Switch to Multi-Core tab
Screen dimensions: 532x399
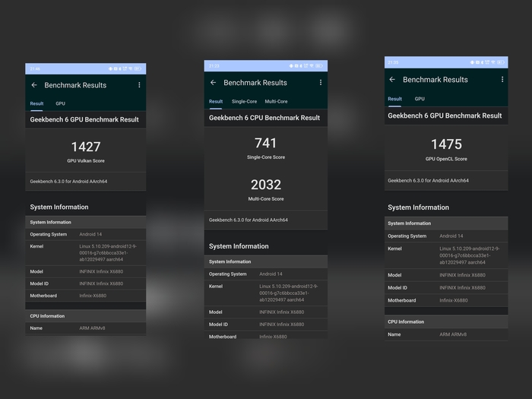click(x=276, y=101)
